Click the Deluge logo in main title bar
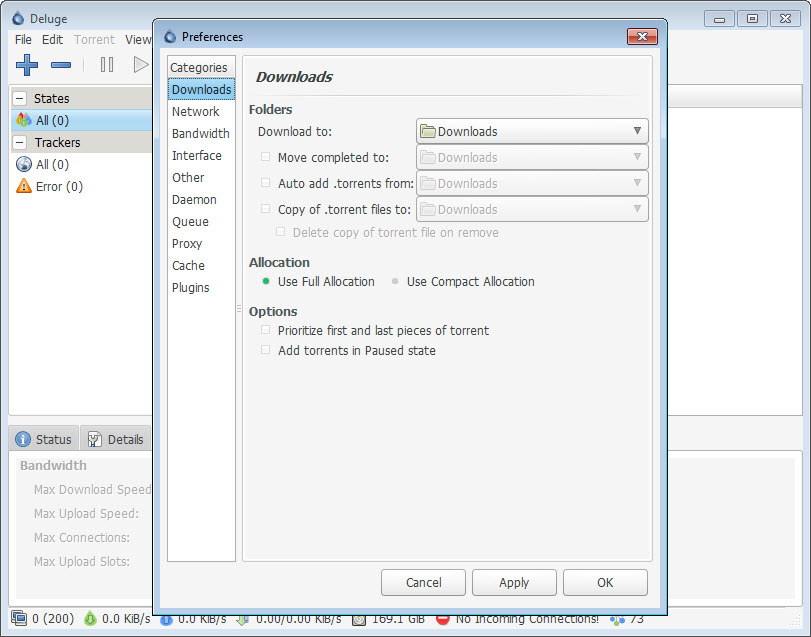This screenshot has height=637, width=811. coord(18,19)
